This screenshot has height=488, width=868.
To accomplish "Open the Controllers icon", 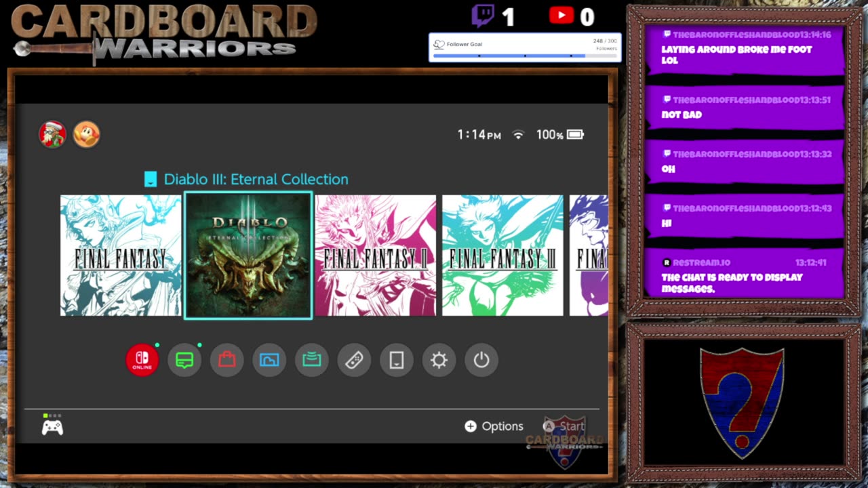I will tap(354, 360).
